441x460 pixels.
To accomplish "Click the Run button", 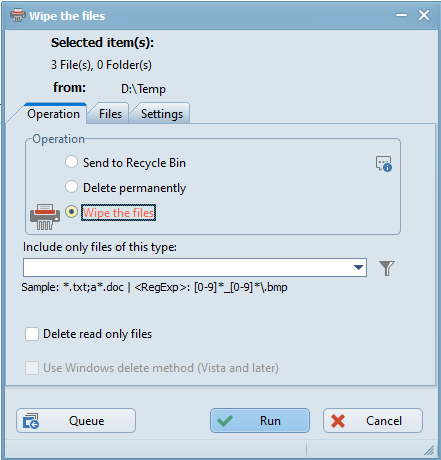I will (x=260, y=421).
